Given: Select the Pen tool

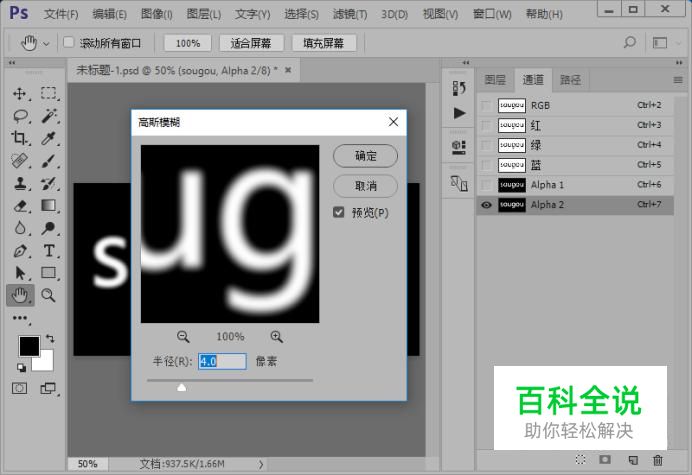Looking at the screenshot, I should [x=19, y=251].
